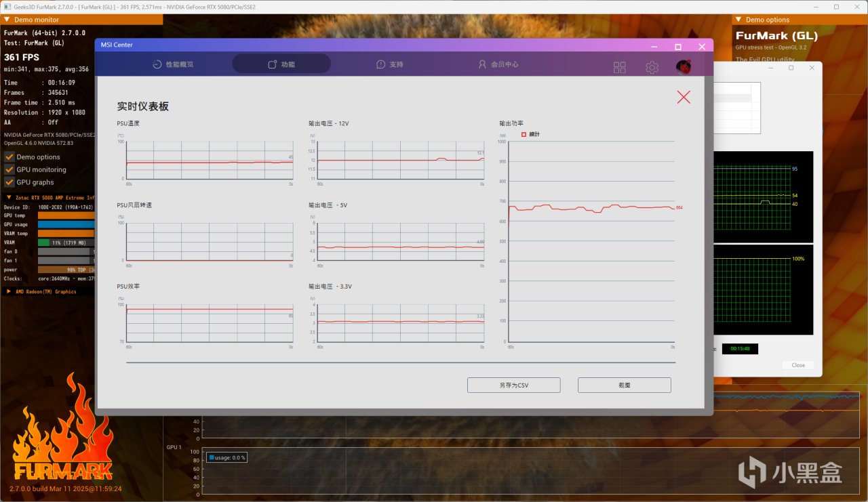Switch to the 性能概览 tab
Screen dimensions: 868x502
point(172,64)
